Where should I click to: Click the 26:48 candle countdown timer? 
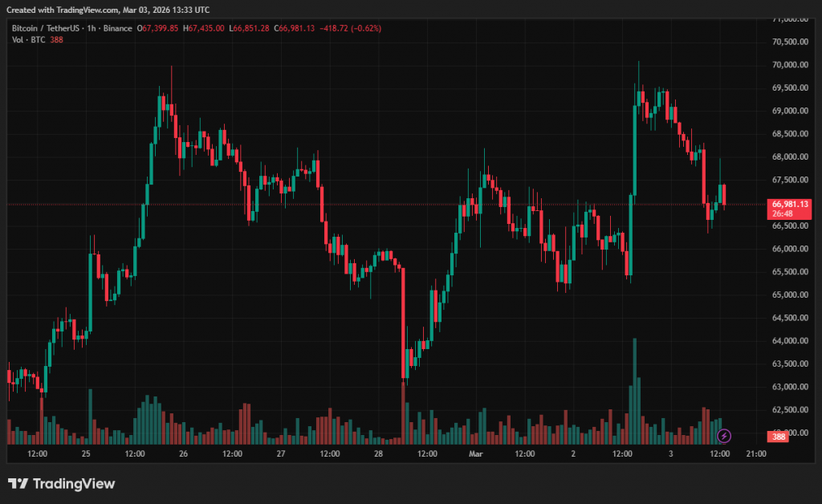[783, 214]
